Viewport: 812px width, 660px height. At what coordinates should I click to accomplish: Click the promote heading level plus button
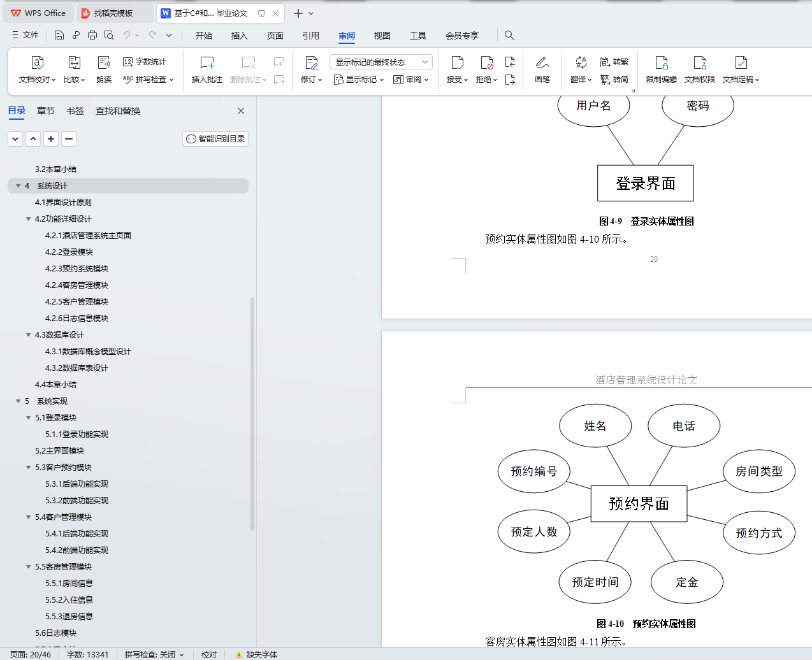pos(51,139)
